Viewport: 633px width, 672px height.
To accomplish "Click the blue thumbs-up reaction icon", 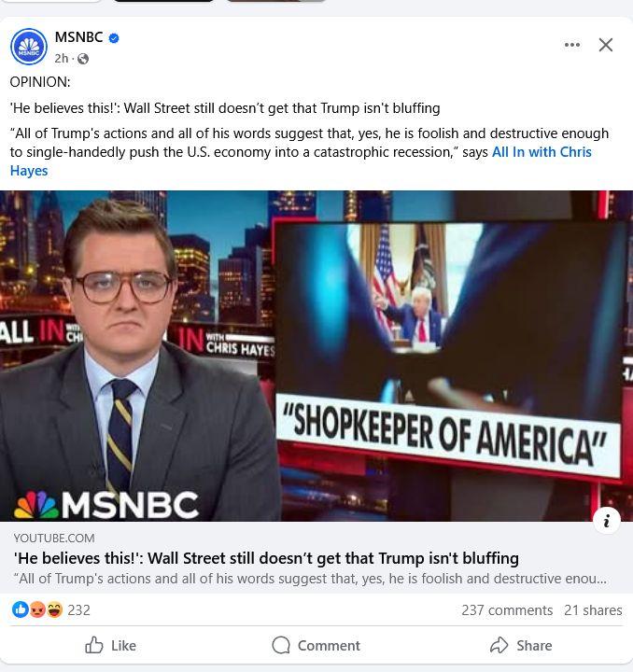I will click(x=21, y=609).
